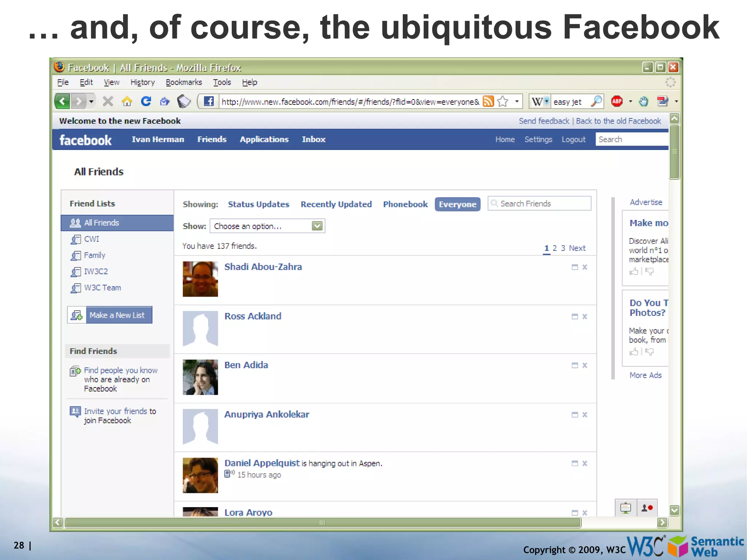The height and width of the screenshot is (560, 747).
Task: Open the back/forward history dropdown arrow
Action: [x=91, y=101]
